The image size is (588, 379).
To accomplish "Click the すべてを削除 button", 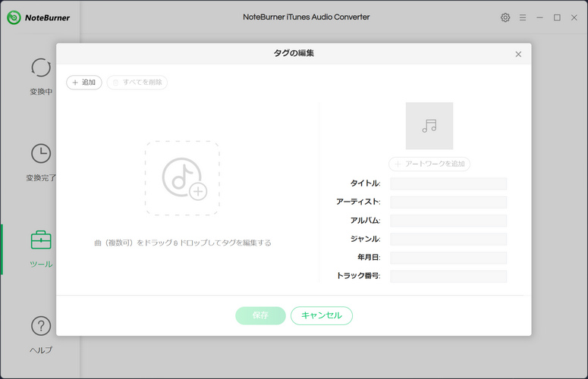I will (x=137, y=83).
